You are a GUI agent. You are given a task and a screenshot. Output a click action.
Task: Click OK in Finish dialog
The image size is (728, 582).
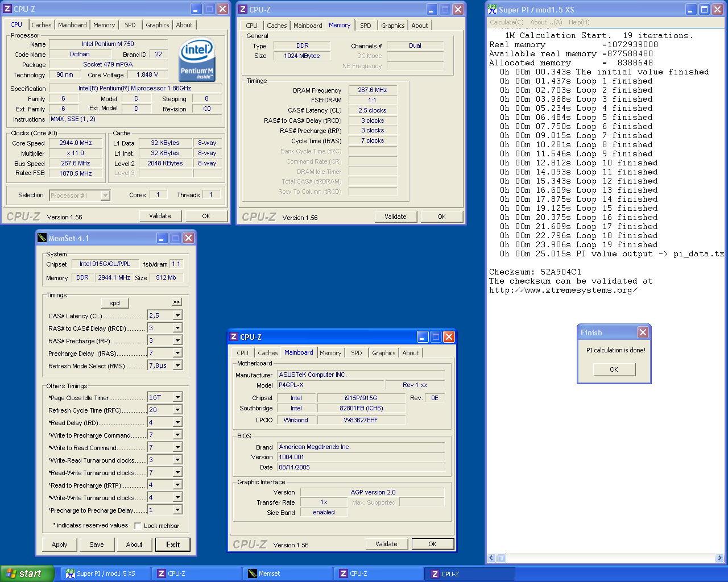click(614, 369)
